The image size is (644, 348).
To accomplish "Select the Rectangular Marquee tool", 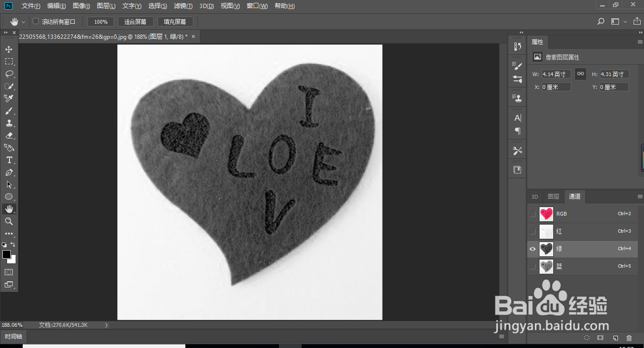I will [9, 61].
